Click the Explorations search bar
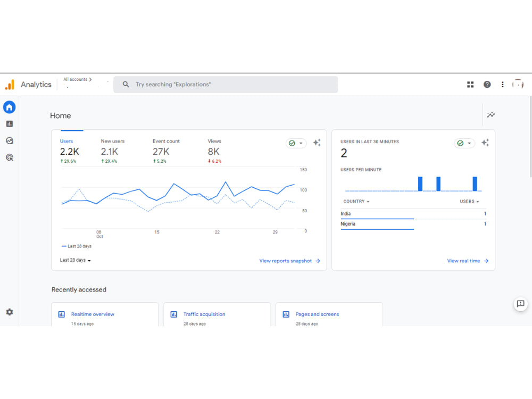Screen dimensions: 532x399 (226, 84)
